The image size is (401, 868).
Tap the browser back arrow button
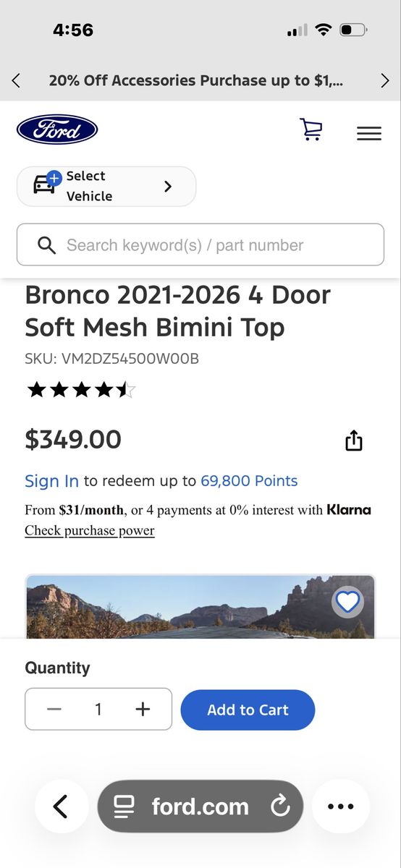click(x=62, y=807)
